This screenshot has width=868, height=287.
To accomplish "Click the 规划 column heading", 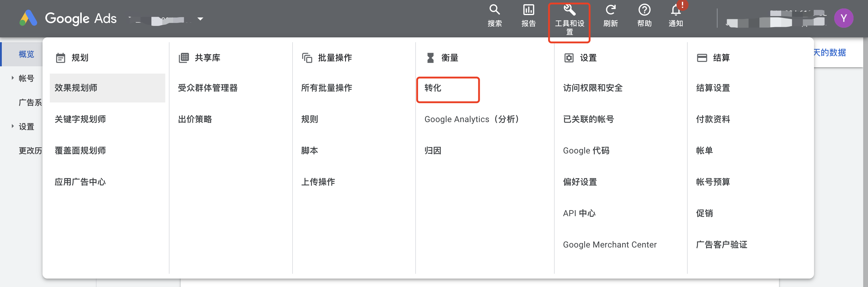I will tap(80, 58).
